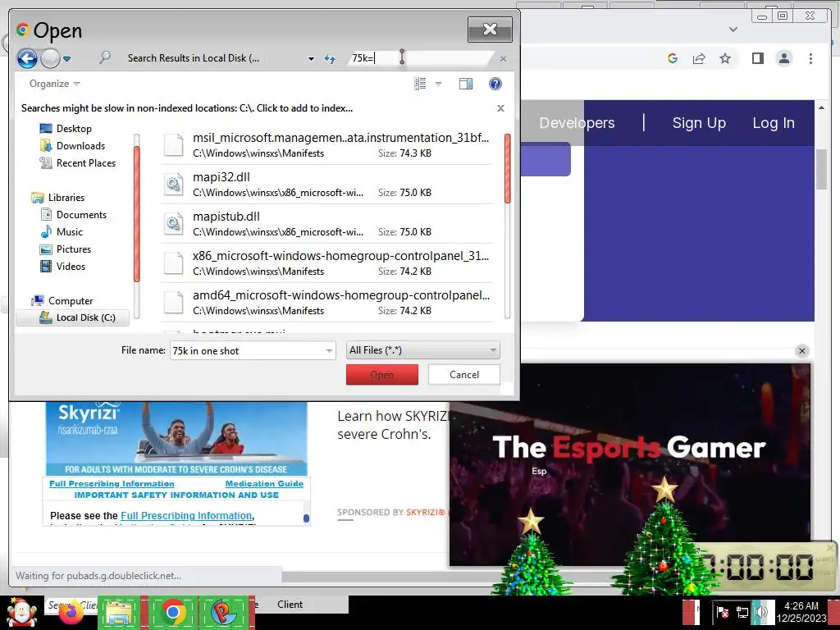Open the Chrome profile icon
The width and height of the screenshot is (840, 630).
(783, 58)
